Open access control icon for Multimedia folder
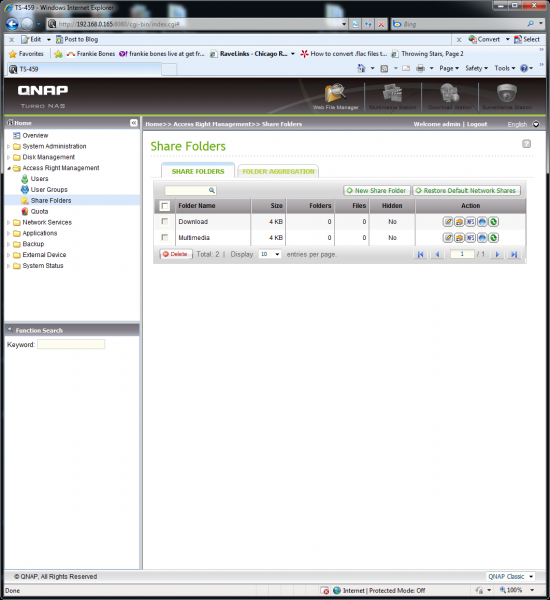Screen dimensions: 550x600 459,238
